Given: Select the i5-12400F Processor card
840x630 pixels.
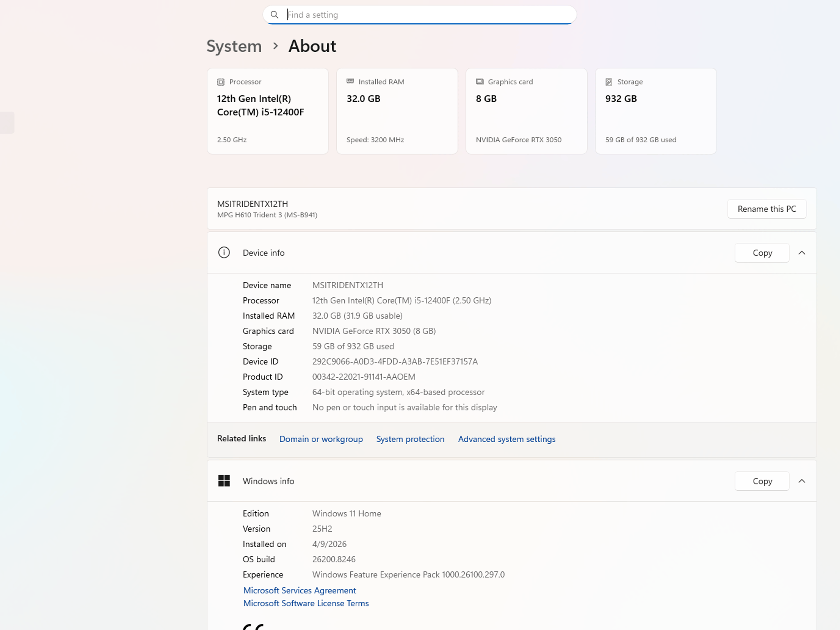Looking at the screenshot, I should click(268, 111).
